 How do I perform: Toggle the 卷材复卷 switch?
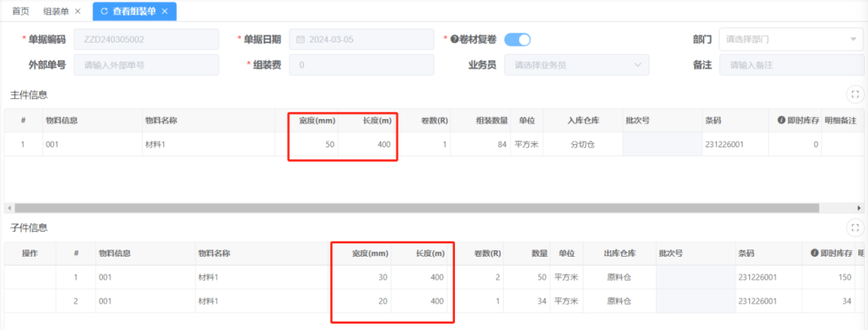[x=518, y=39]
